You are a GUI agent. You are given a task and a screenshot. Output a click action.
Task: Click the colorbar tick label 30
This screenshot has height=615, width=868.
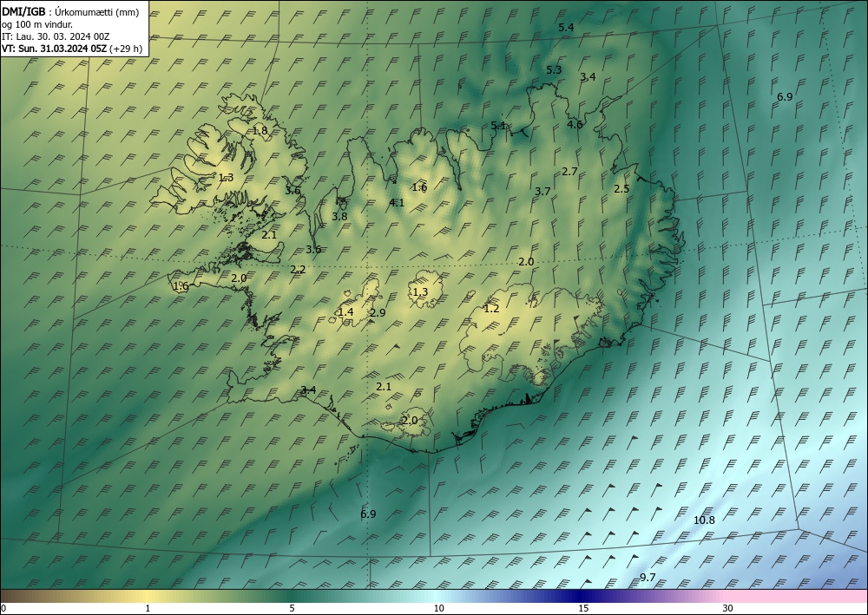coord(727,608)
